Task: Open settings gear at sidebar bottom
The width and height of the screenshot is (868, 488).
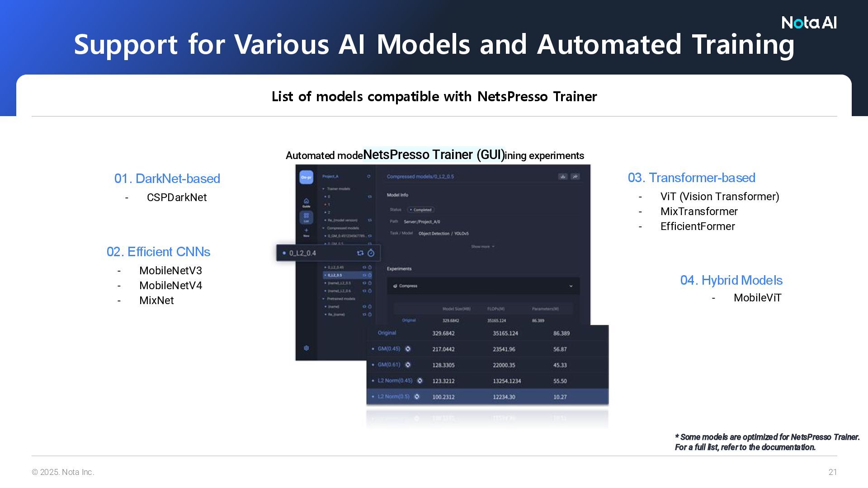Action: [x=306, y=348]
